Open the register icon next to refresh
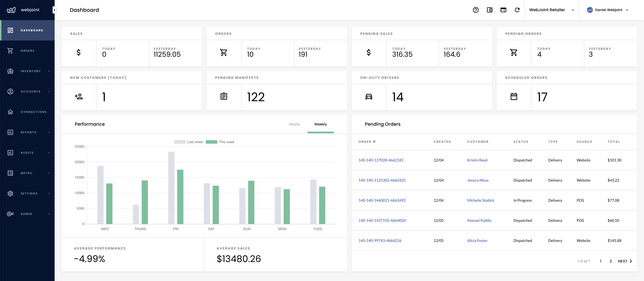 504,10
